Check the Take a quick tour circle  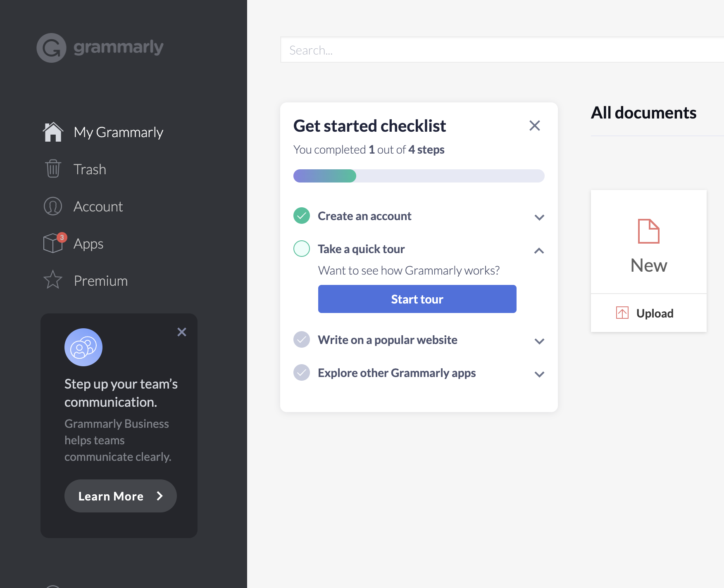(x=302, y=249)
